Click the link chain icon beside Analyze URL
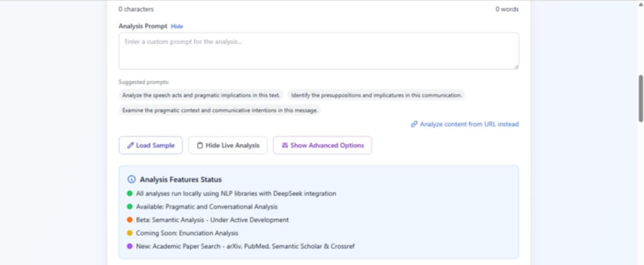This screenshot has width=644, height=265. pos(414,124)
